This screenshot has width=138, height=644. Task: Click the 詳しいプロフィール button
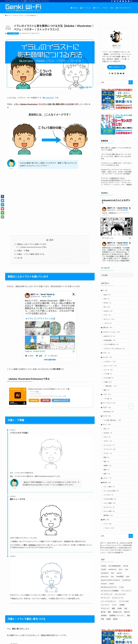(x=117, y=67)
